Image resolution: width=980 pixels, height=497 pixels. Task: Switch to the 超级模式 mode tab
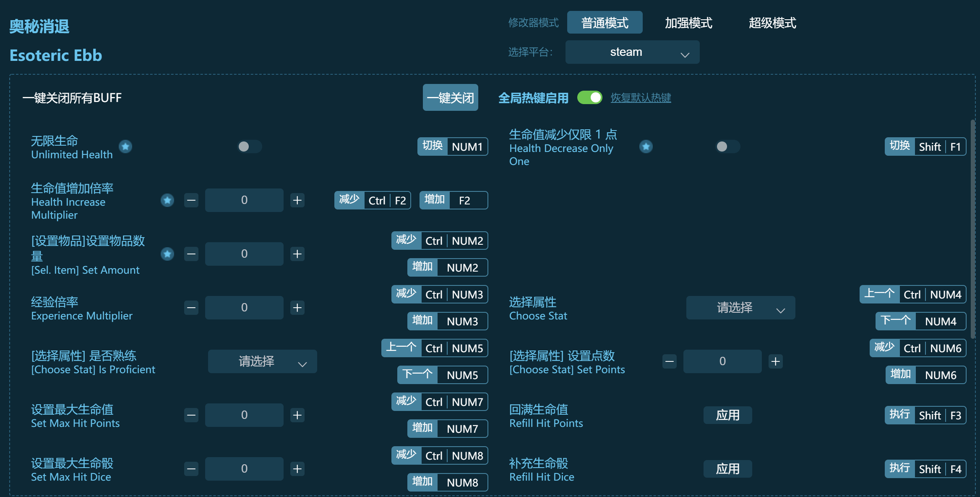[772, 23]
